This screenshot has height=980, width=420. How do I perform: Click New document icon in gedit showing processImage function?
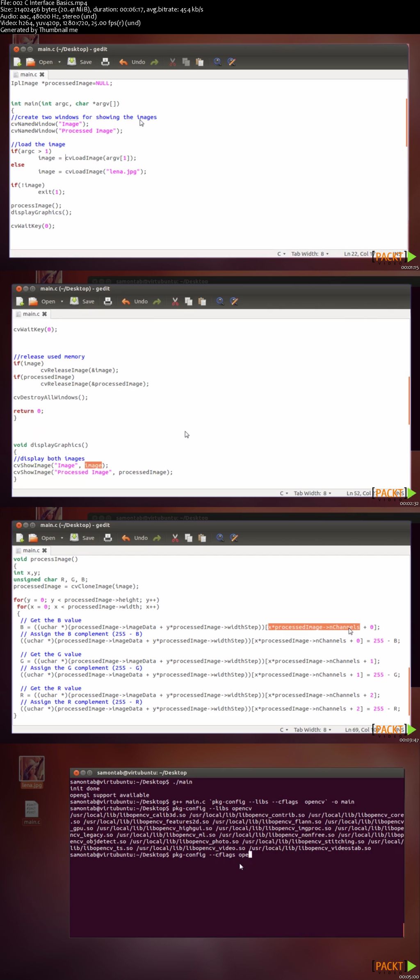pyautogui.click(x=20, y=538)
